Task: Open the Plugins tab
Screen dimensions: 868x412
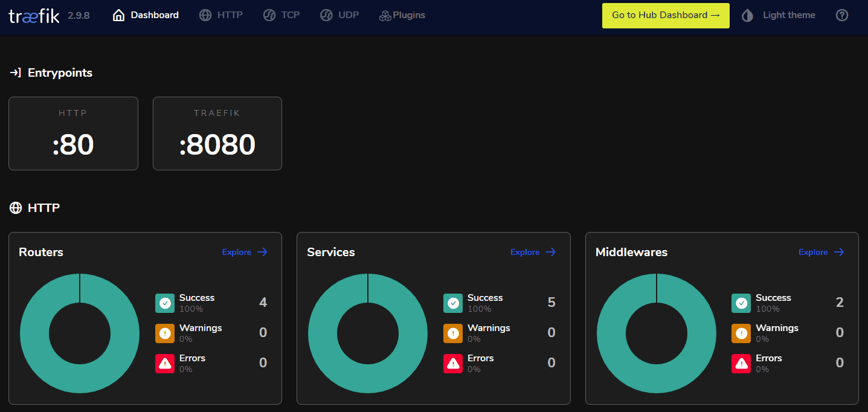Action: tap(402, 16)
